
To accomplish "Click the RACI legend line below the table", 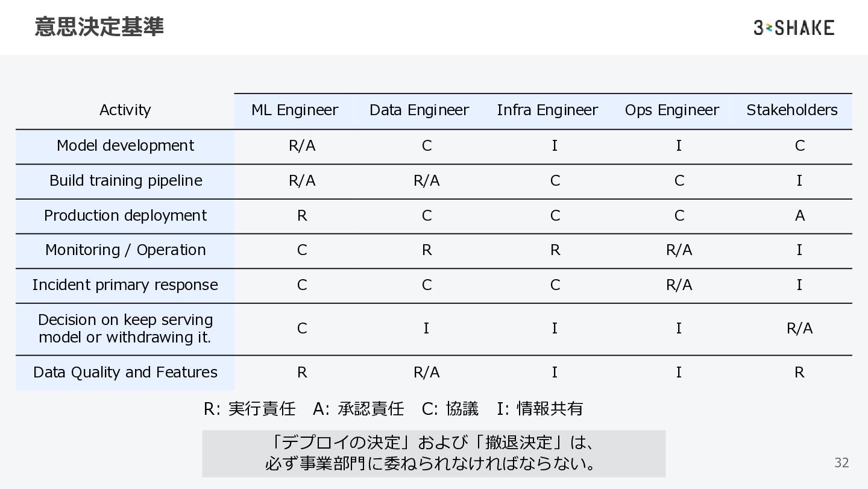I will (393, 409).
